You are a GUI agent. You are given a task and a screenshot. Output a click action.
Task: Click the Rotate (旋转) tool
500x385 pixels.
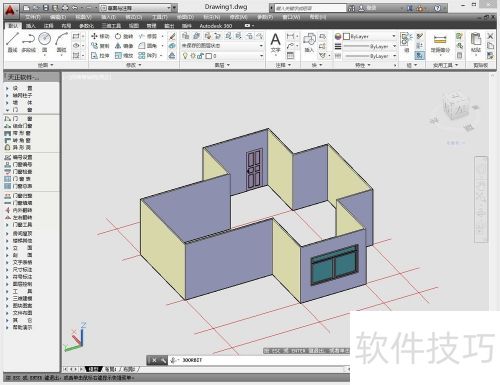[x=124, y=36]
